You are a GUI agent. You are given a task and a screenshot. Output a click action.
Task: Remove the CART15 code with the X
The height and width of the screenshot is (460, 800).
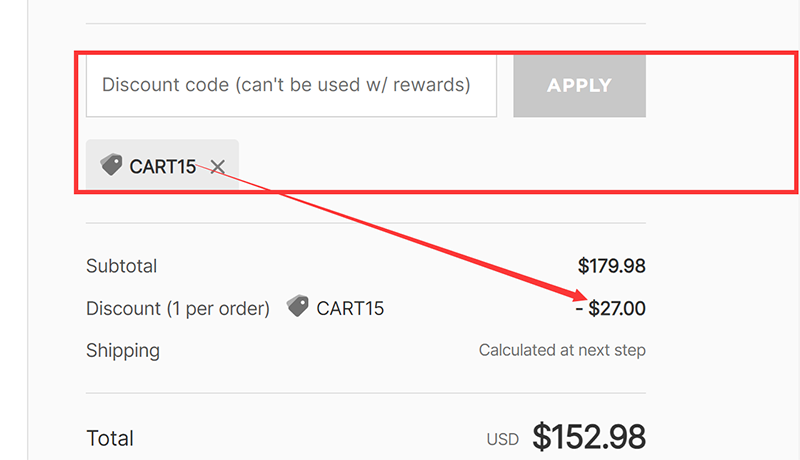(x=218, y=167)
